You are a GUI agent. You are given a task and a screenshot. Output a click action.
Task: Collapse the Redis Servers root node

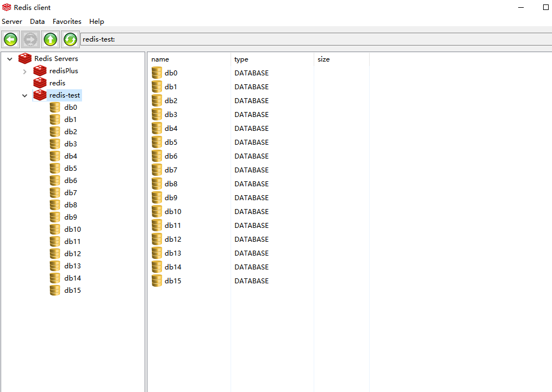tap(10, 59)
